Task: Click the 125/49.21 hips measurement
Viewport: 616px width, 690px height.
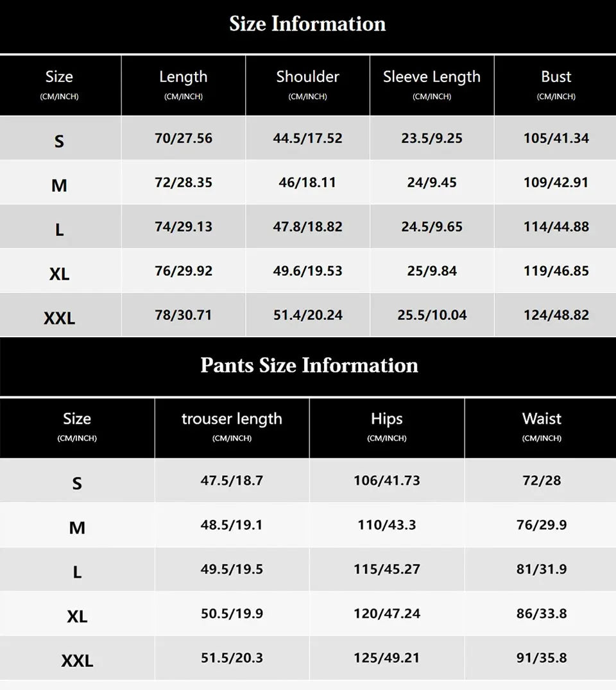Action: [x=387, y=658]
